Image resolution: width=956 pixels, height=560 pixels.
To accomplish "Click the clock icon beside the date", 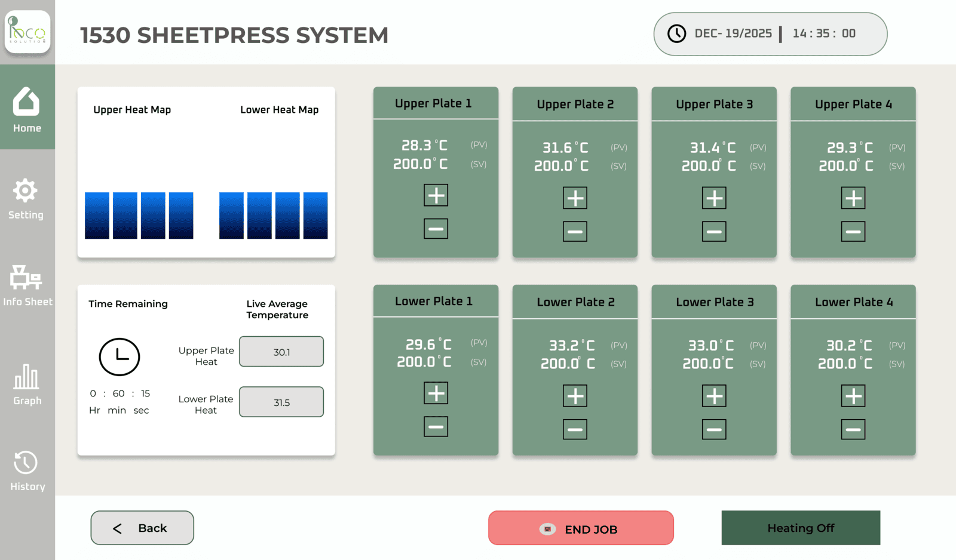I will click(676, 34).
